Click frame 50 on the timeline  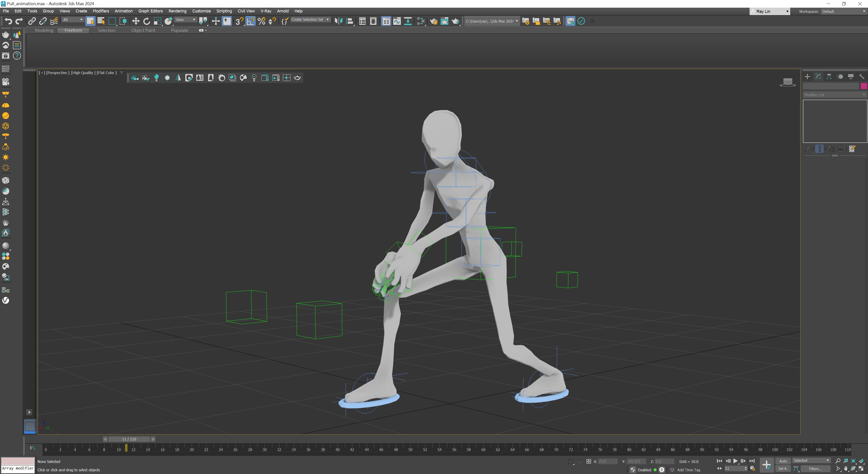coord(410,449)
